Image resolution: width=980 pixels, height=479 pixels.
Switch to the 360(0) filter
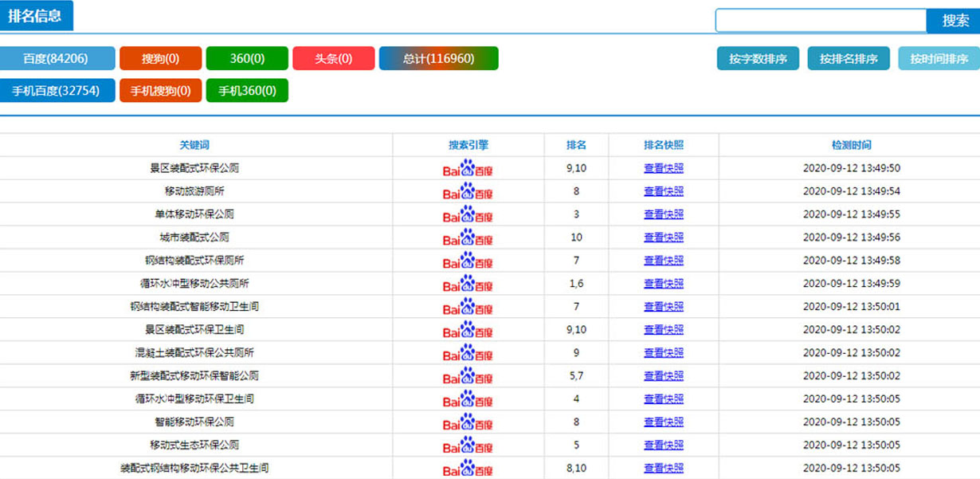(x=247, y=58)
